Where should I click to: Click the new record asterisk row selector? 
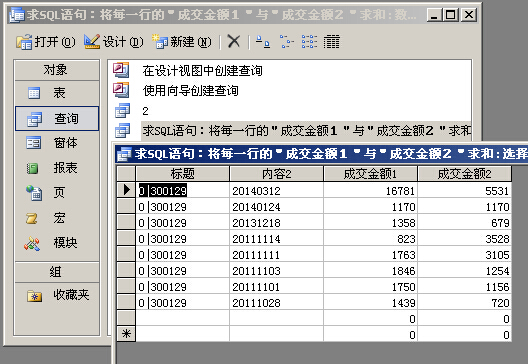(126, 334)
